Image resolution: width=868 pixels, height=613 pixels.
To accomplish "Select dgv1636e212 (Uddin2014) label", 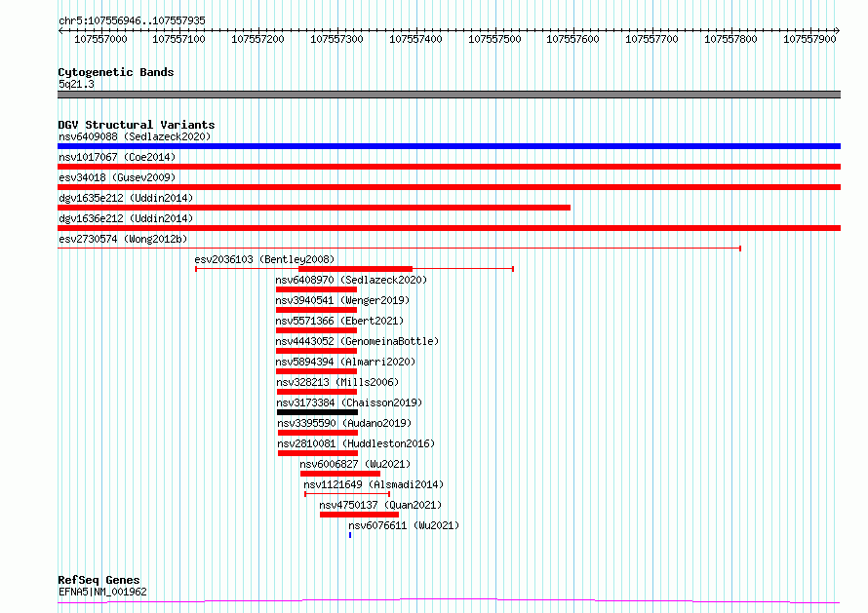I will (126, 218).
